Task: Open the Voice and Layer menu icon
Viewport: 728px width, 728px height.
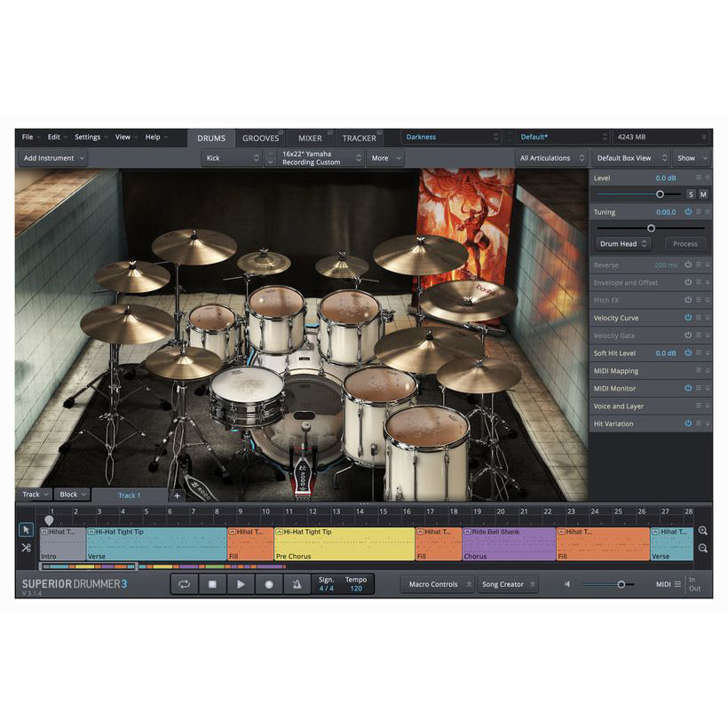Action: click(699, 406)
